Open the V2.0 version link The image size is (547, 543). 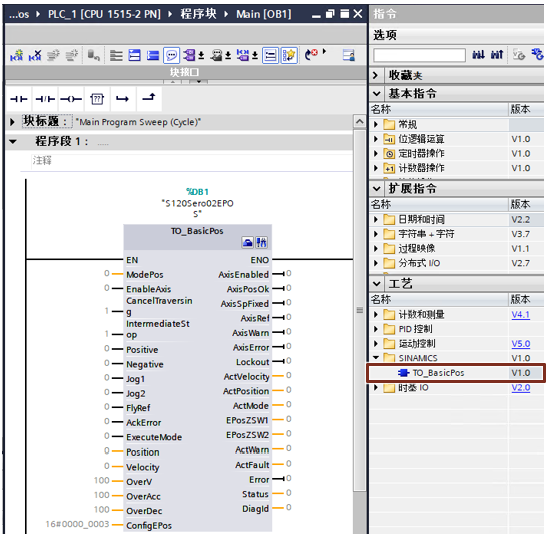pyautogui.click(x=520, y=388)
